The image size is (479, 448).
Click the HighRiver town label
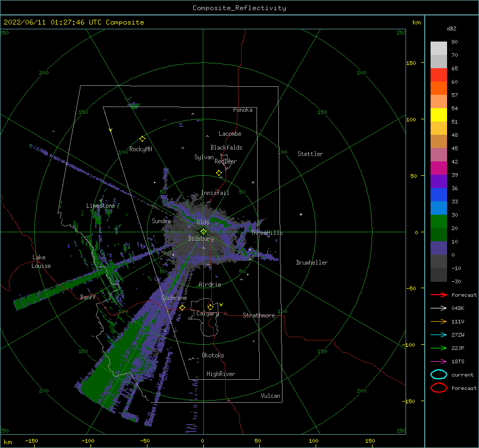220,374
